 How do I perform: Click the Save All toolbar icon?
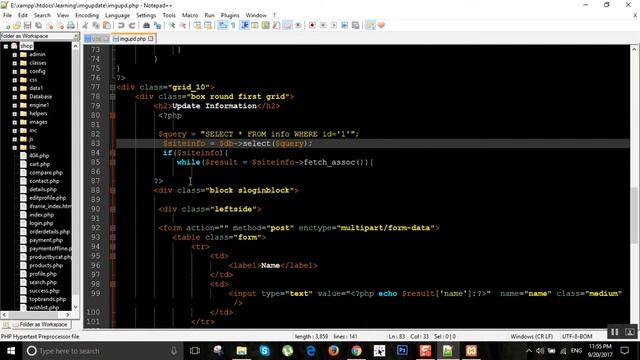click(38, 26)
